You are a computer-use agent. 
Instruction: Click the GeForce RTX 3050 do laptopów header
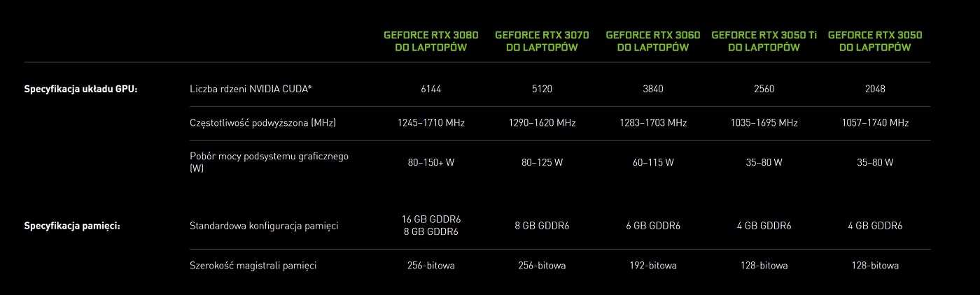875,41
